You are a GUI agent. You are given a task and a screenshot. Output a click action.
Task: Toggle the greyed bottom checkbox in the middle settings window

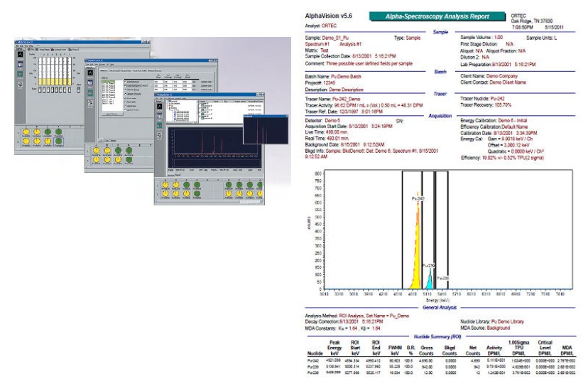click(x=125, y=110)
